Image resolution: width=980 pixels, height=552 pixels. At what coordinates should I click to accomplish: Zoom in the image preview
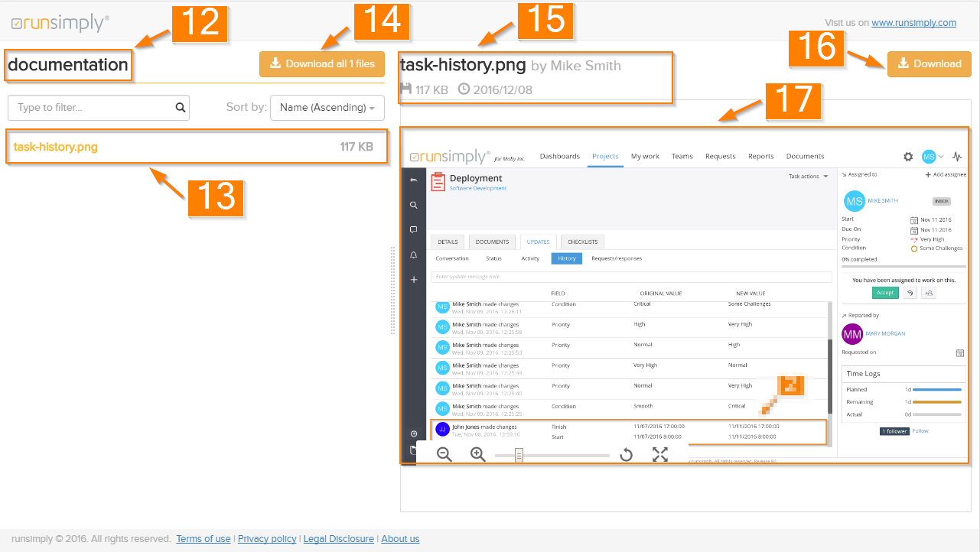(478, 455)
